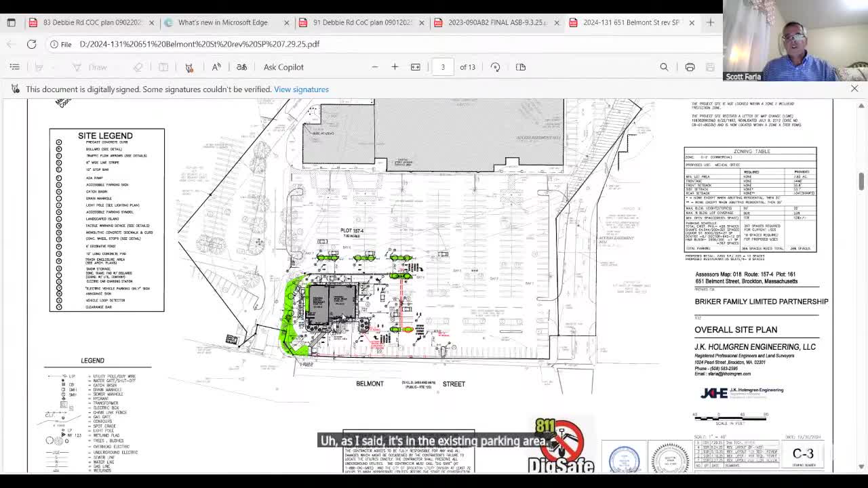Dismiss the digital signature notification bar

tap(854, 89)
